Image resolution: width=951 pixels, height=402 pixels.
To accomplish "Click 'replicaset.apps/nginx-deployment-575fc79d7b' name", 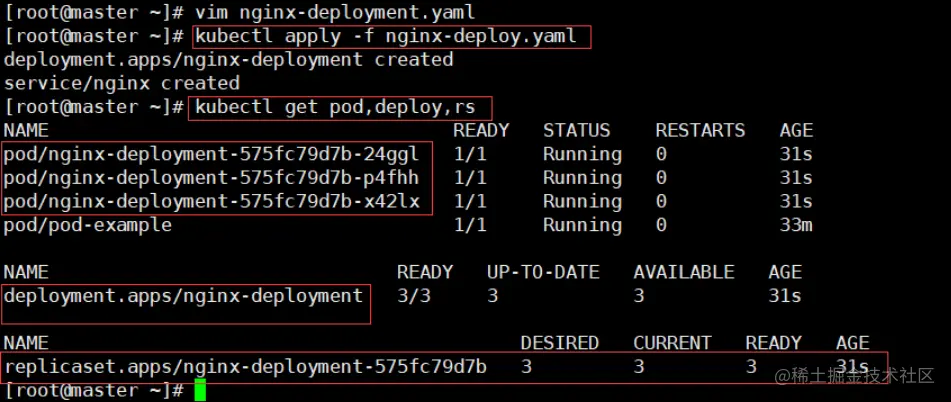I will (x=245, y=367).
